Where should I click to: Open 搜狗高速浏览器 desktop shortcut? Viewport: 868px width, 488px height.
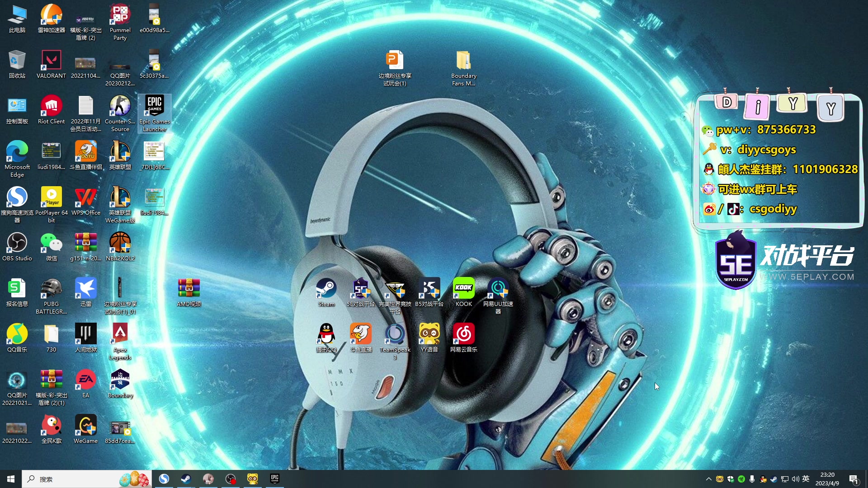tap(17, 204)
